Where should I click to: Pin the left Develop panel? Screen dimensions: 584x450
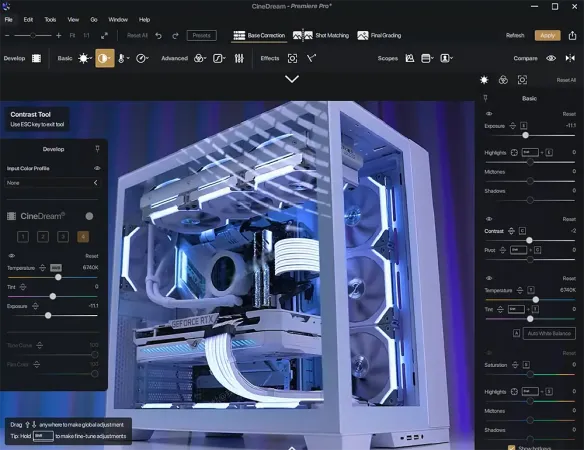tap(97, 149)
